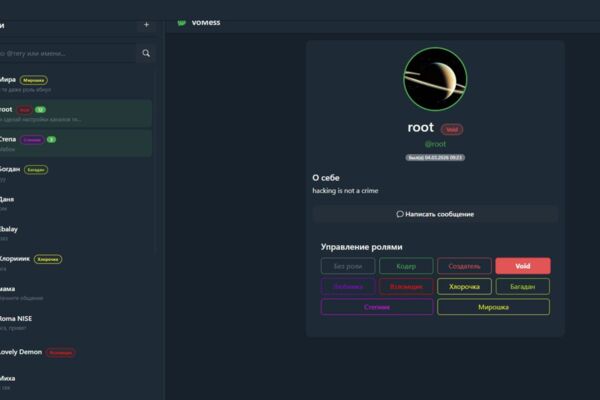Click the root display name on profile

pos(421,127)
